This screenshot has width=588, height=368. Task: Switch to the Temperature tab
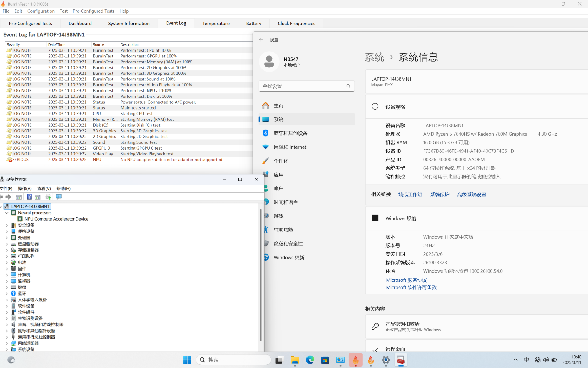pyautogui.click(x=216, y=23)
